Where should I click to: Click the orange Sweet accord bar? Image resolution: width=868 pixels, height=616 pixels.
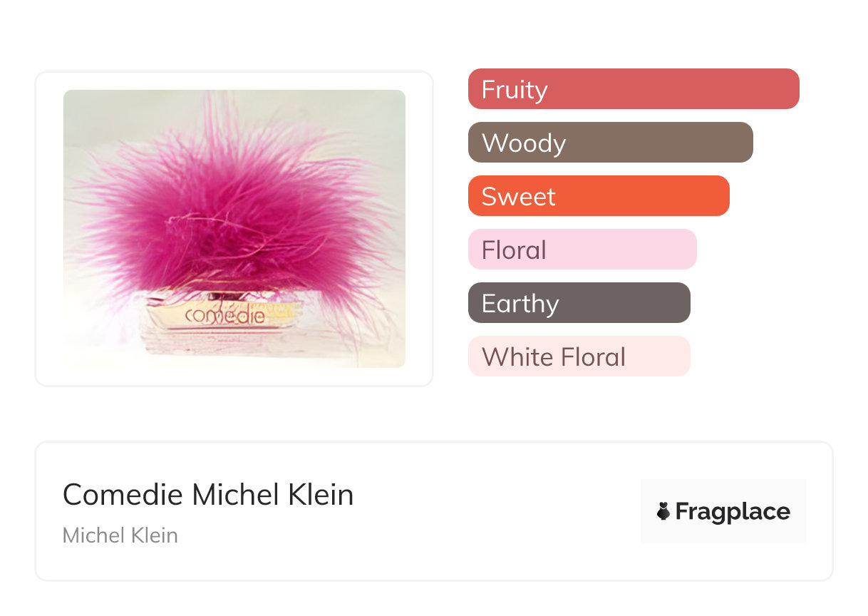(x=599, y=196)
